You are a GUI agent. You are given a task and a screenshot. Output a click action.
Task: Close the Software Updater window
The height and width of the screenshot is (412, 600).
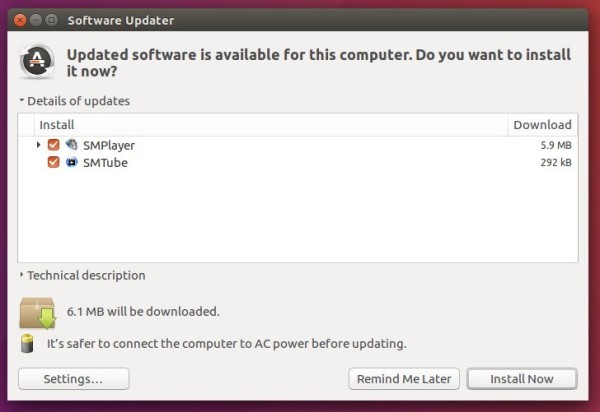[20, 20]
